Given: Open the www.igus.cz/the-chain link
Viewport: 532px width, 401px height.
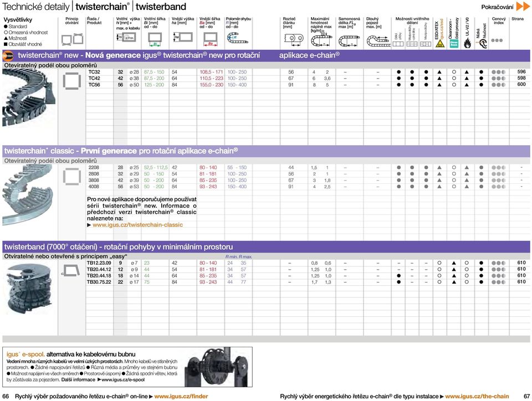Looking at the screenshot, I should click(477, 396).
